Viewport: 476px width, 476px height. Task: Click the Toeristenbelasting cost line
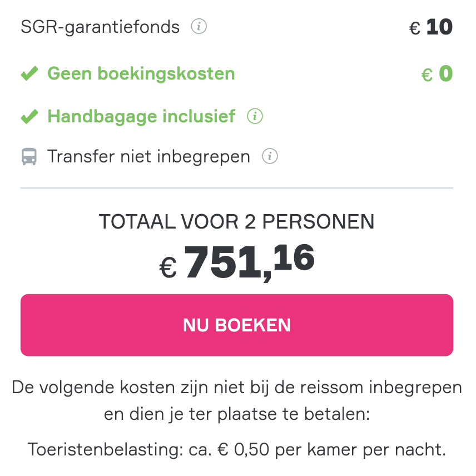[x=237, y=450]
